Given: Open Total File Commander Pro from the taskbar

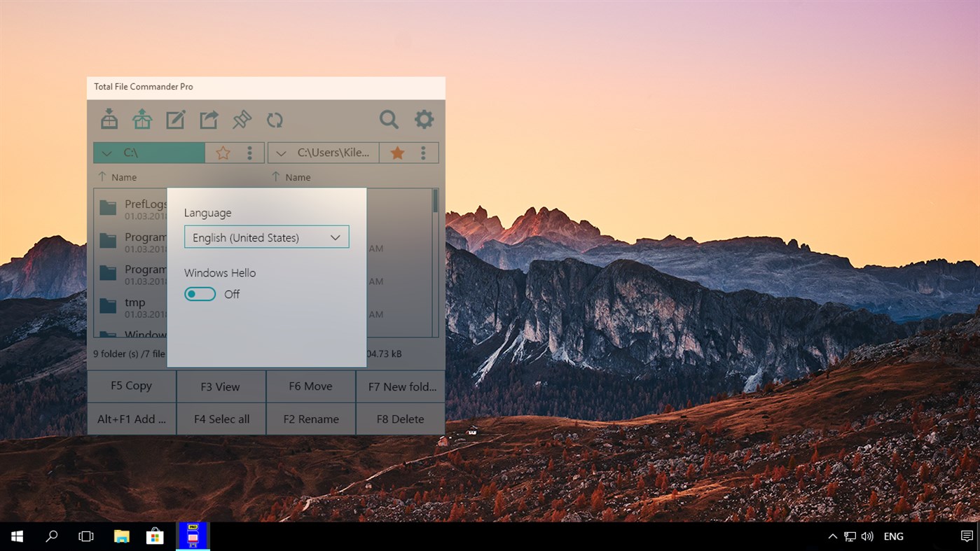Looking at the screenshot, I should point(193,536).
